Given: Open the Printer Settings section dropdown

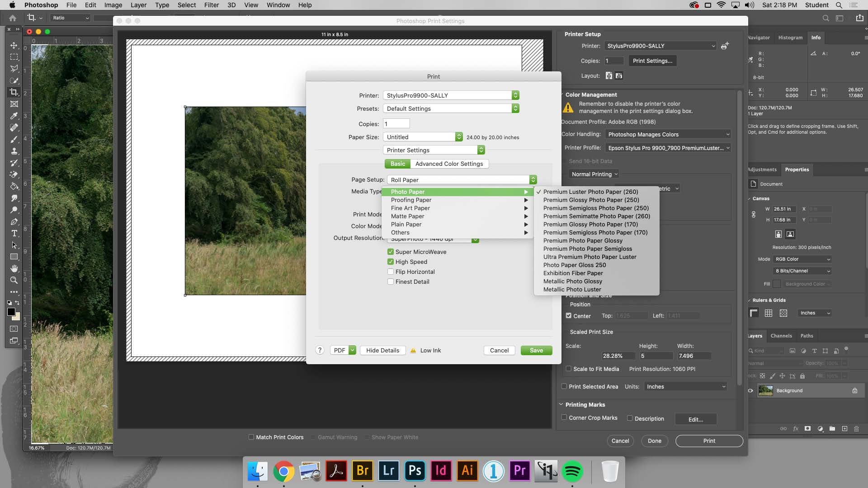Looking at the screenshot, I should 434,150.
